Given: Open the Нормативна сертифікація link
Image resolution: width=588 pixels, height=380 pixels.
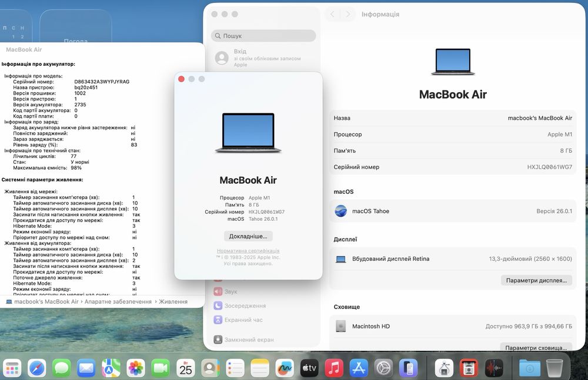Looking at the screenshot, I should pyautogui.click(x=248, y=251).
